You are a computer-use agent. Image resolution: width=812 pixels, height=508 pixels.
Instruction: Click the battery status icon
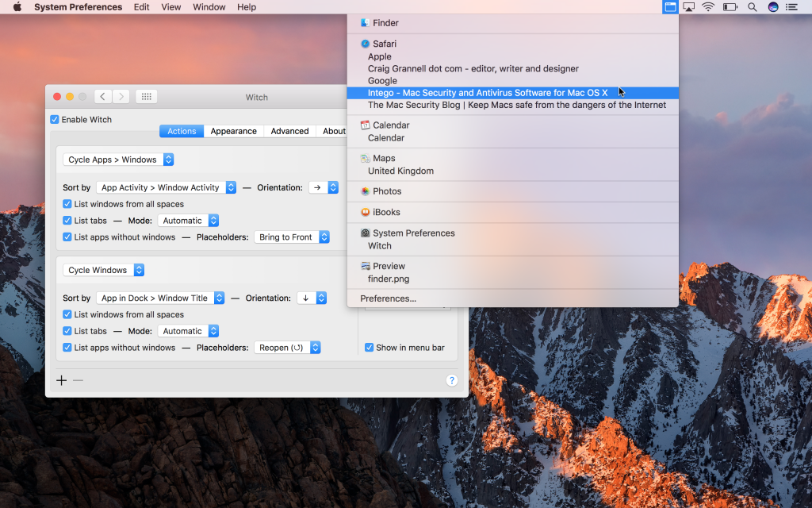tap(730, 6)
